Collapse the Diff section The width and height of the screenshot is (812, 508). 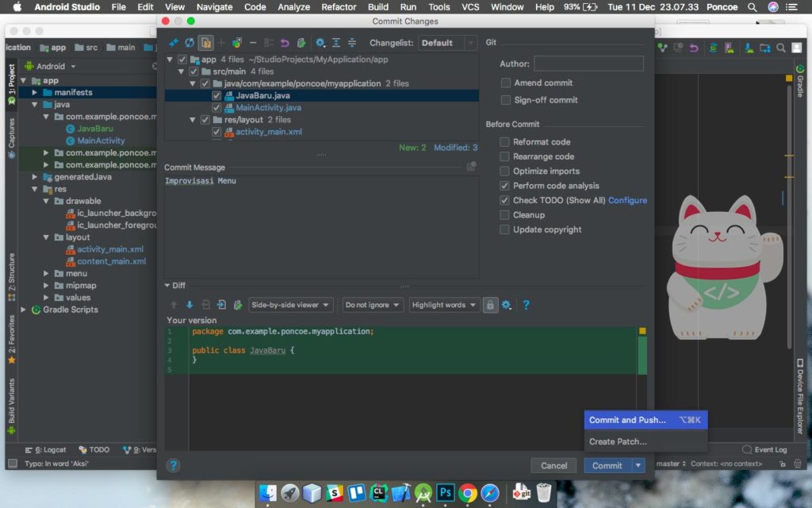167,285
